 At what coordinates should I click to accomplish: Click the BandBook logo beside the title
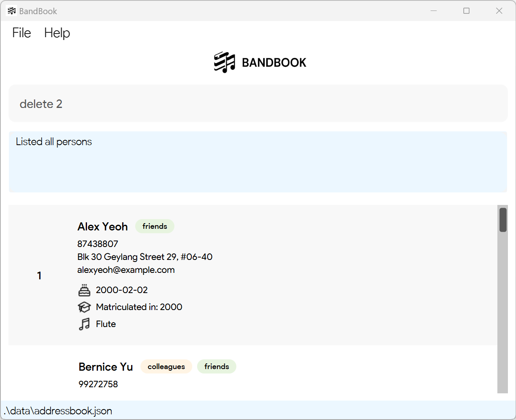click(225, 62)
